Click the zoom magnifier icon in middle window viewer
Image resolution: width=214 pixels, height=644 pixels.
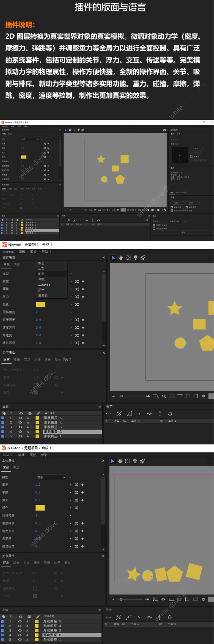(x=156, y=396)
